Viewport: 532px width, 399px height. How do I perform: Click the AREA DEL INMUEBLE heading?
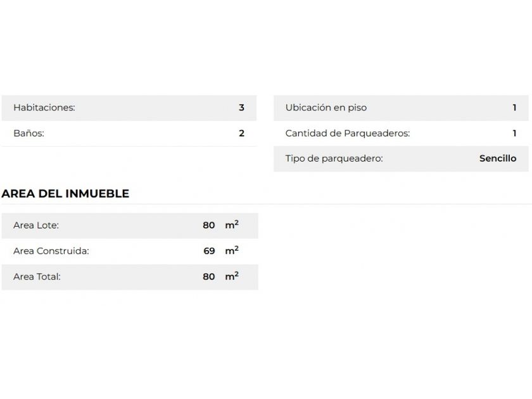(65, 194)
